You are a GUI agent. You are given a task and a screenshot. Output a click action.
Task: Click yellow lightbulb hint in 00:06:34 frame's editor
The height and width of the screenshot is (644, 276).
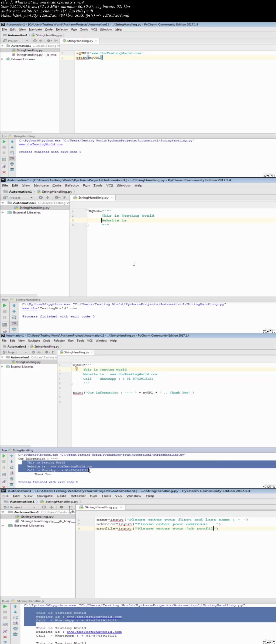pos(77,369)
